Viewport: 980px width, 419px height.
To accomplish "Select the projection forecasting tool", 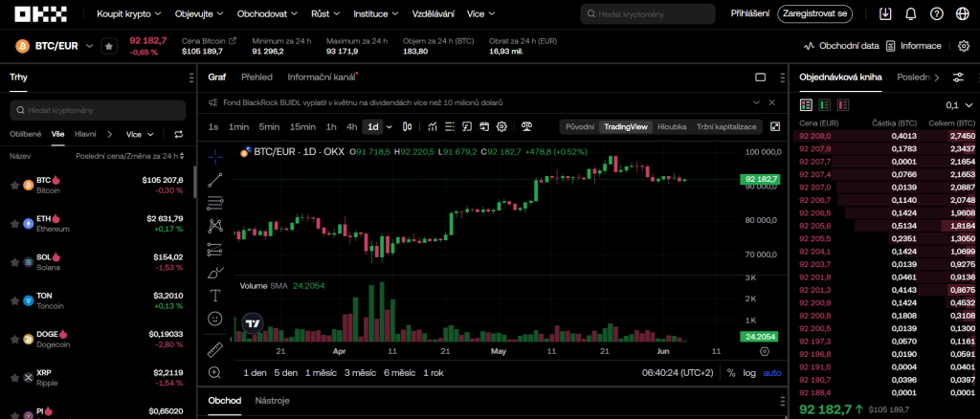I will (215, 250).
